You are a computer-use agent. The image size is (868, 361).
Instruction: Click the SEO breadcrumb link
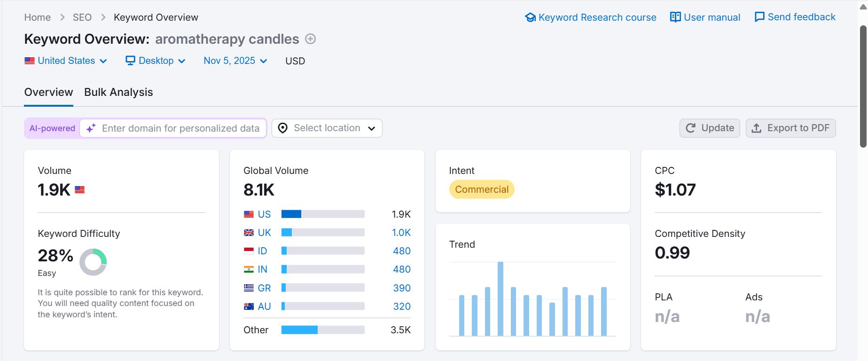click(x=82, y=17)
